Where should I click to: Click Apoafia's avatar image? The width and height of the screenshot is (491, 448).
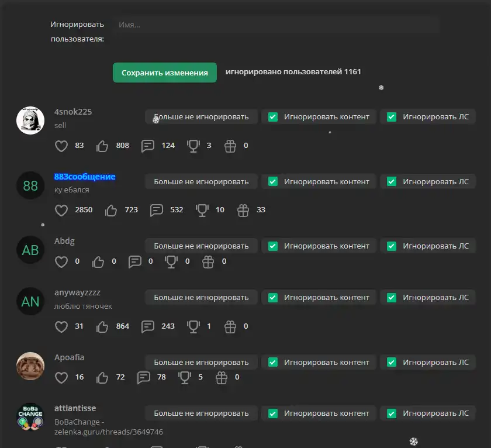pos(30,366)
